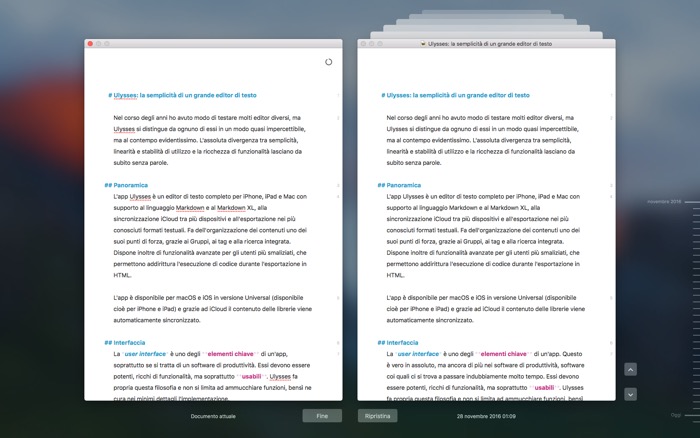
Task: Click the loading spinner in the current document window
Action: pyautogui.click(x=329, y=62)
